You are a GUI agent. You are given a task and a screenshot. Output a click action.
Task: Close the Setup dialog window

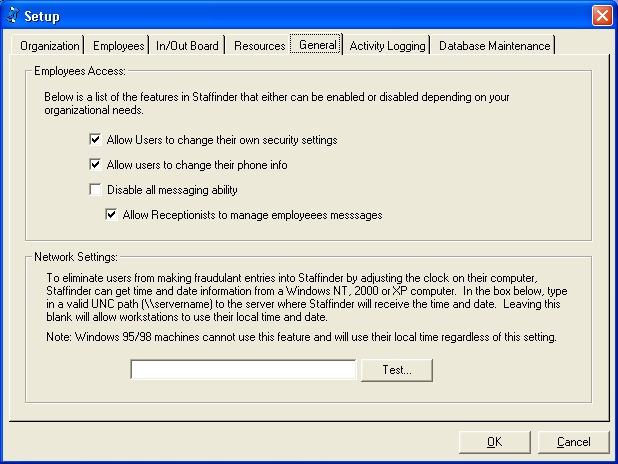pos(601,16)
